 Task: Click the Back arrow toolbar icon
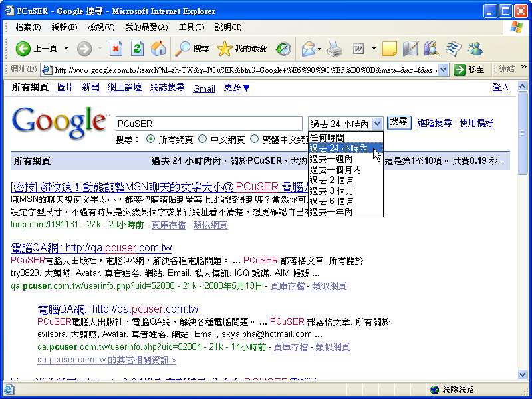point(23,49)
